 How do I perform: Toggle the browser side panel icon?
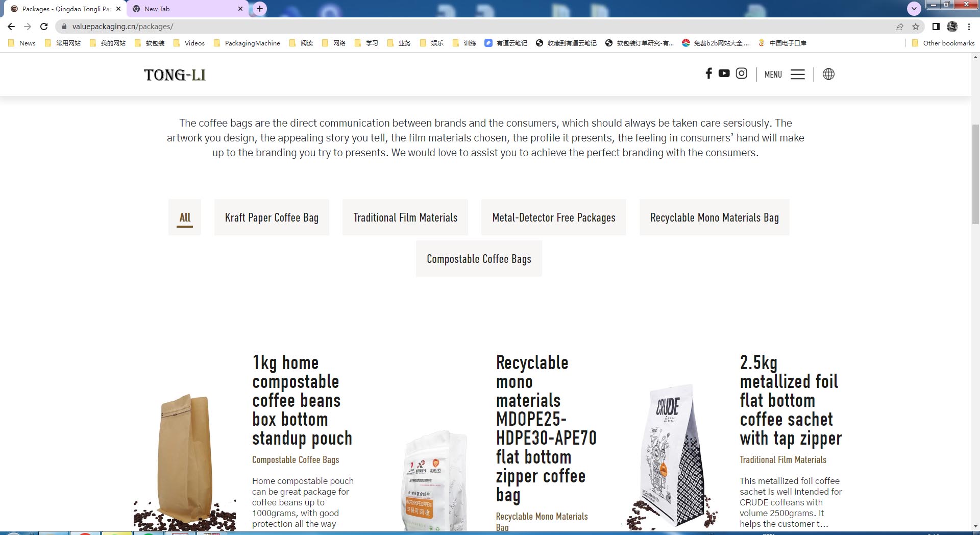[x=936, y=27]
